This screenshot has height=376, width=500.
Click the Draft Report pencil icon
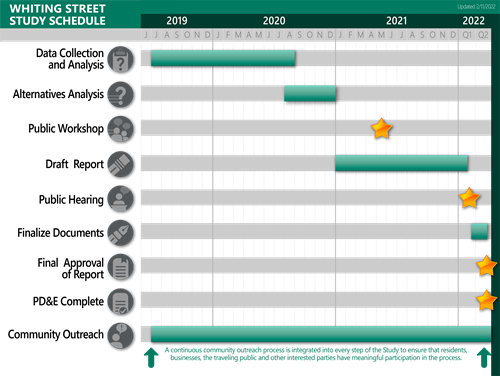tap(121, 164)
